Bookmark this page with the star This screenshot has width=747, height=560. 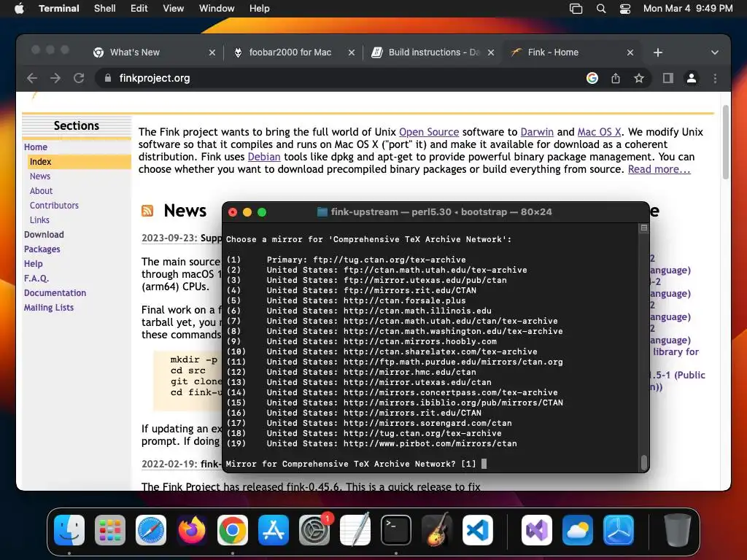639,78
